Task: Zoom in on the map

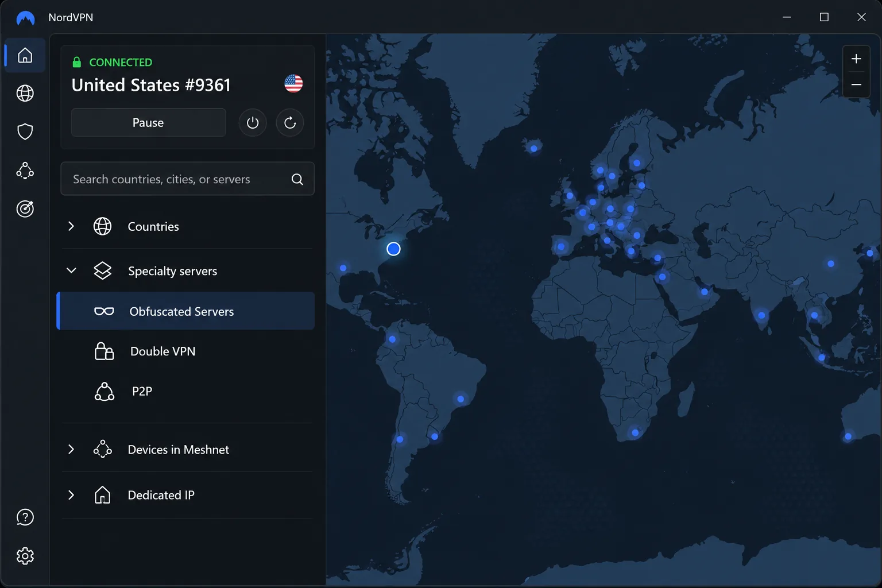Action: coord(856,59)
